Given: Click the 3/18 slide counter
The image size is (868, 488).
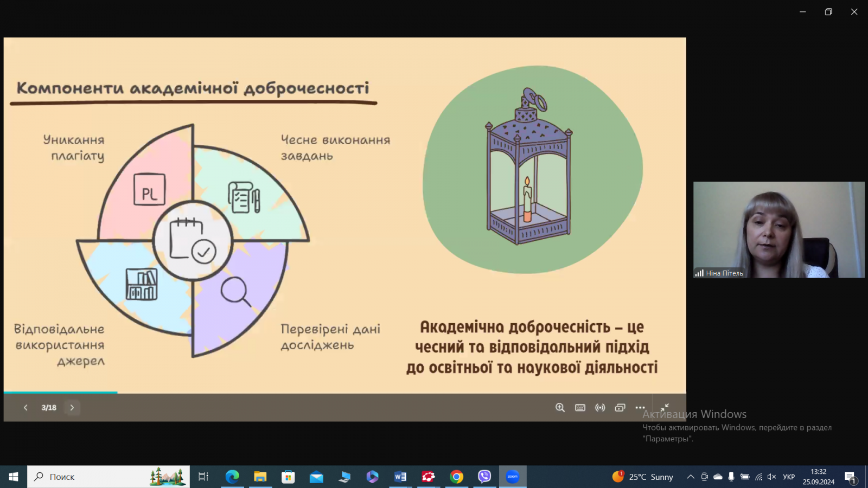Looking at the screenshot, I should [49, 408].
